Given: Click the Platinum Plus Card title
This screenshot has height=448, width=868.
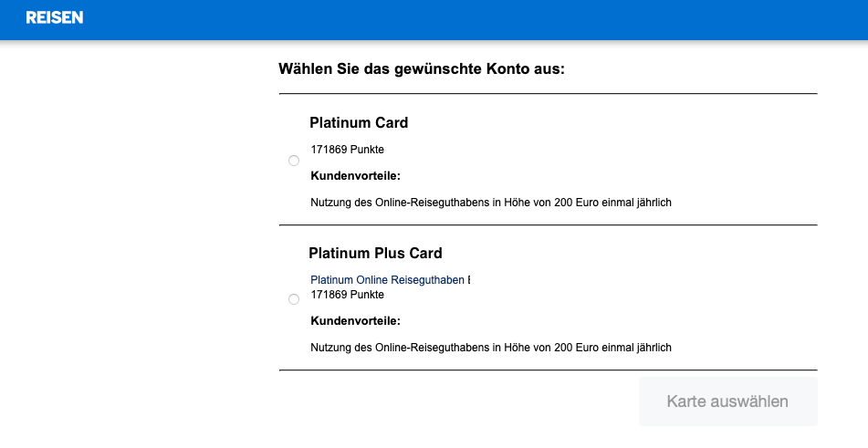Looking at the screenshot, I should click(x=375, y=254).
